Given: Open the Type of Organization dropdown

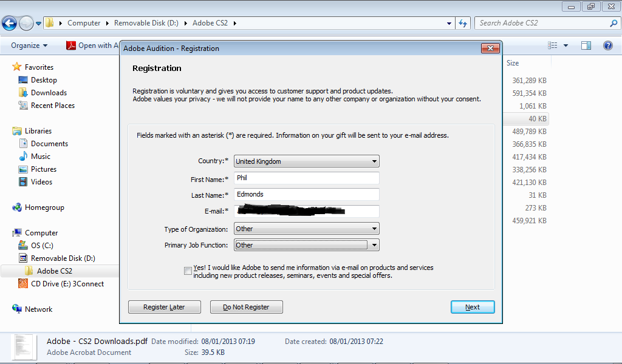Looking at the screenshot, I should point(307,229).
